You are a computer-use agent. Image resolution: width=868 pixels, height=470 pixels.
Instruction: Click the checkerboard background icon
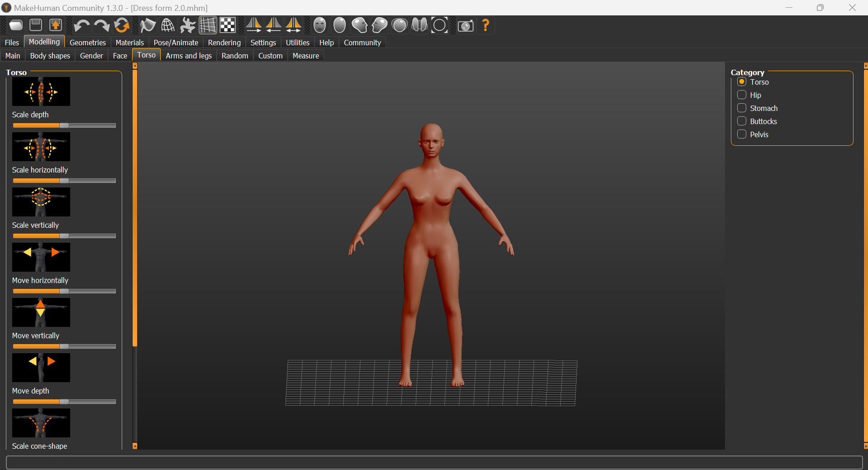click(x=228, y=25)
